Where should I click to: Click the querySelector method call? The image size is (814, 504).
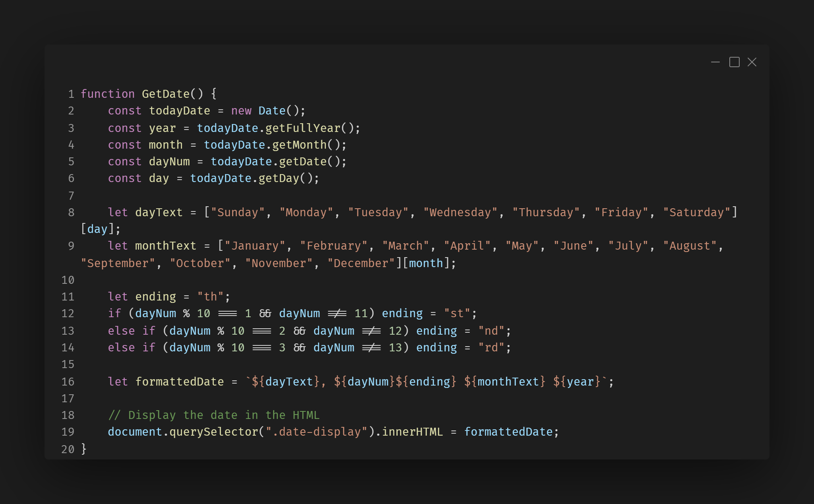coord(214,432)
